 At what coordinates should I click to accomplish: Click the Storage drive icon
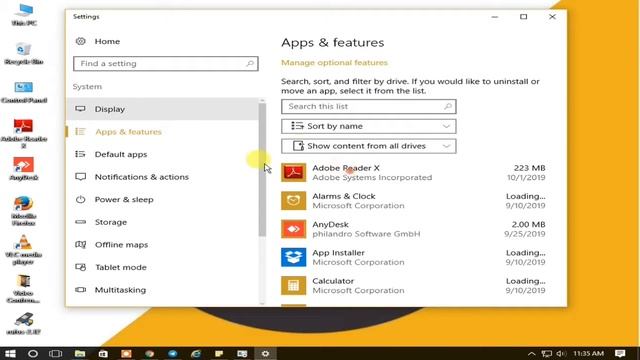(80, 222)
